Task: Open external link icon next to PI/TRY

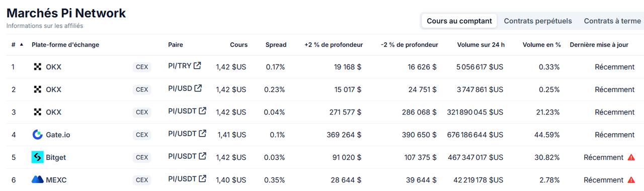Action: click(197, 65)
